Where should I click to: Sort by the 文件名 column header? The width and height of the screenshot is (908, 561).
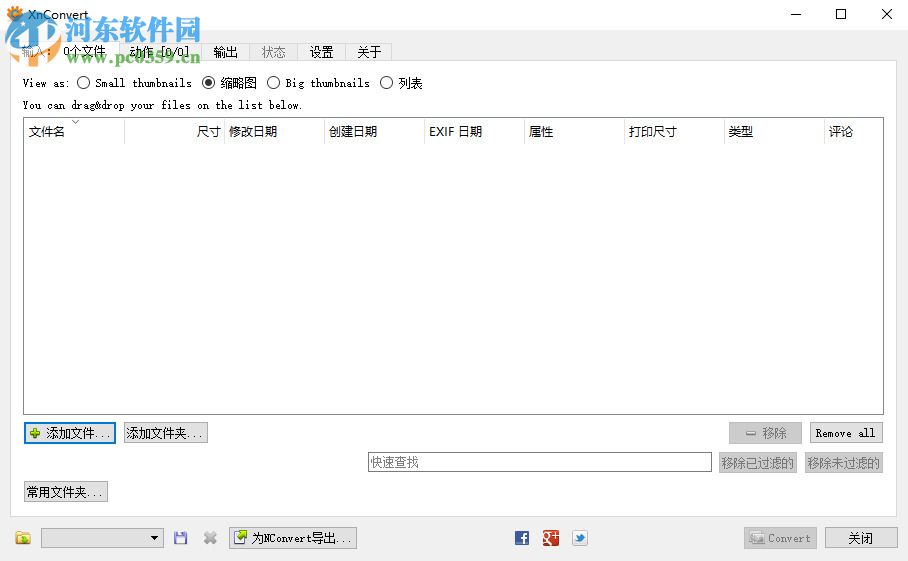(74, 131)
